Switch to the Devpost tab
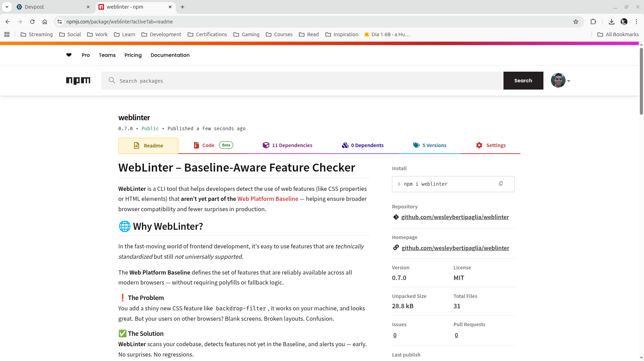 pos(54,7)
